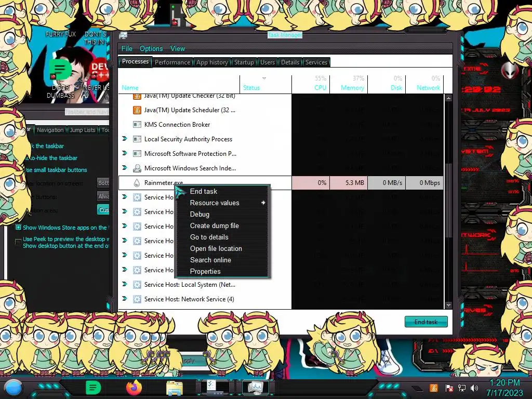Choose Search online in context menu

pos(222,260)
